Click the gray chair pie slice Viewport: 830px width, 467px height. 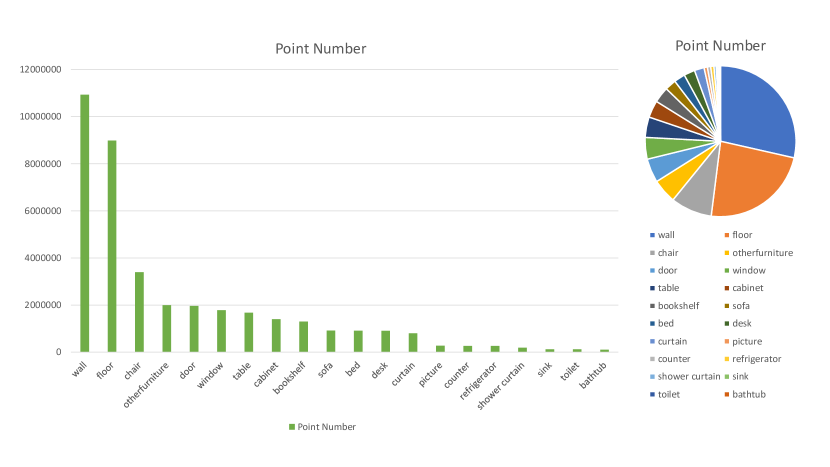point(695,192)
